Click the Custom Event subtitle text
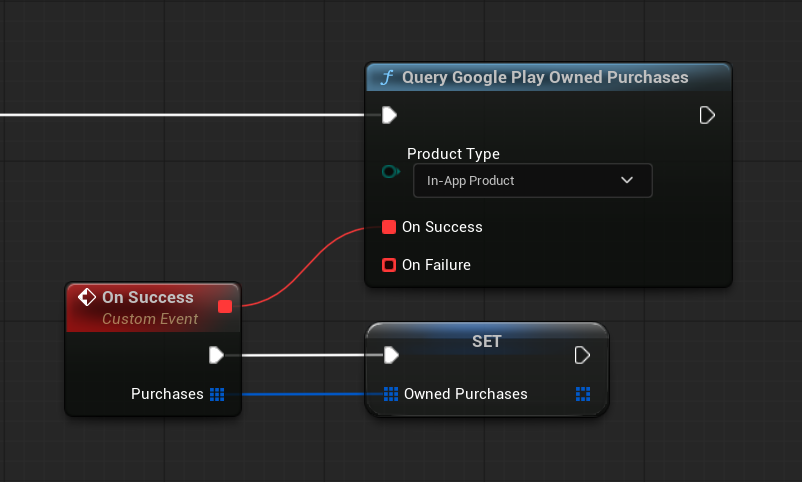The width and height of the screenshot is (802, 482). coord(150,319)
